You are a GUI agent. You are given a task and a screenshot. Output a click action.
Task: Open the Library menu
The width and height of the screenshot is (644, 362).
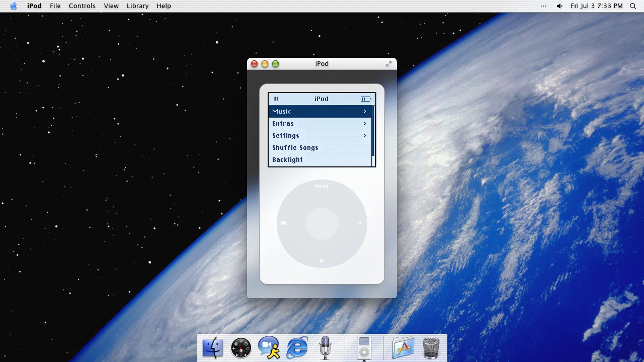click(137, 6)
